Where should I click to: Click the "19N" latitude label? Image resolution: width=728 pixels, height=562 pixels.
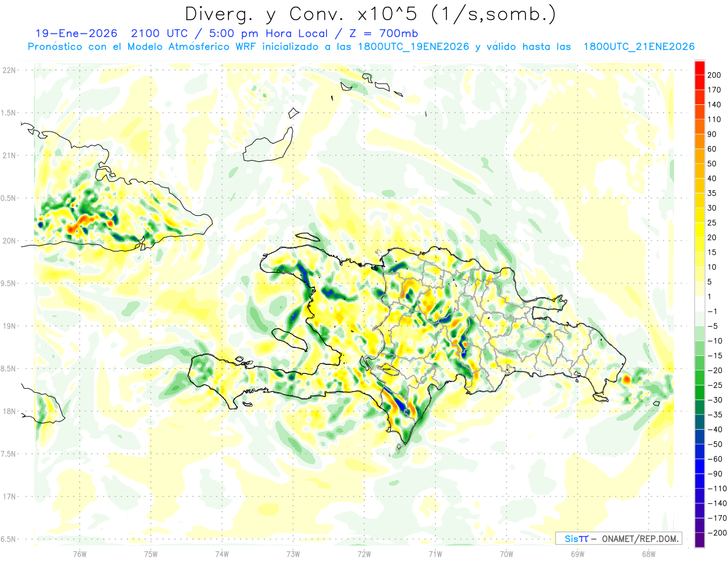click(x=10, y=326)
